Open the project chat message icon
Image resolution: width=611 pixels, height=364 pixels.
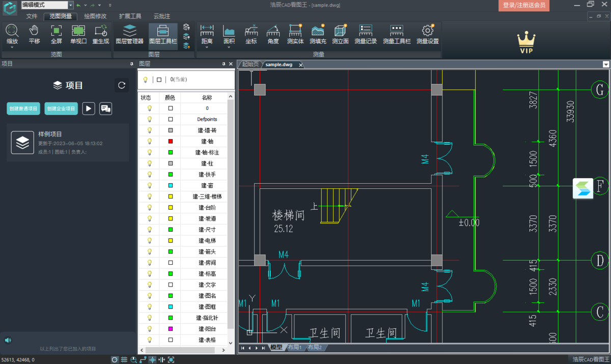click(x=105, y=108)
